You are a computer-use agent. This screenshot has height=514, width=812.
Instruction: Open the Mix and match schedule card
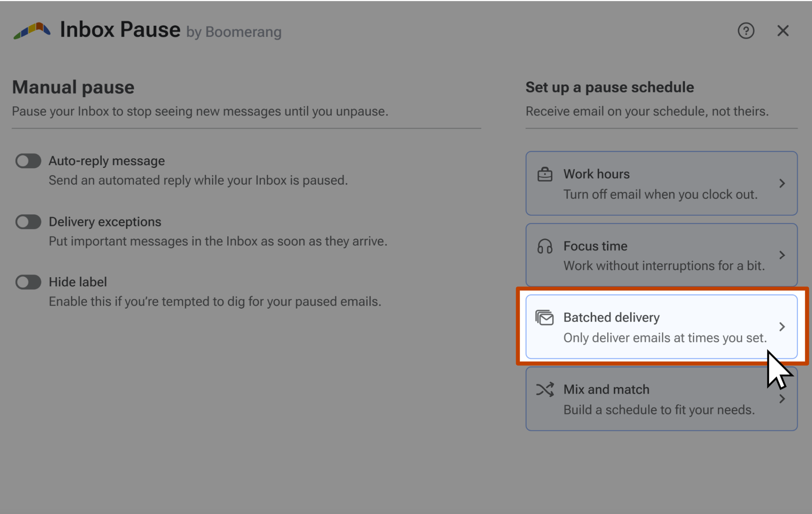point(662,399)
